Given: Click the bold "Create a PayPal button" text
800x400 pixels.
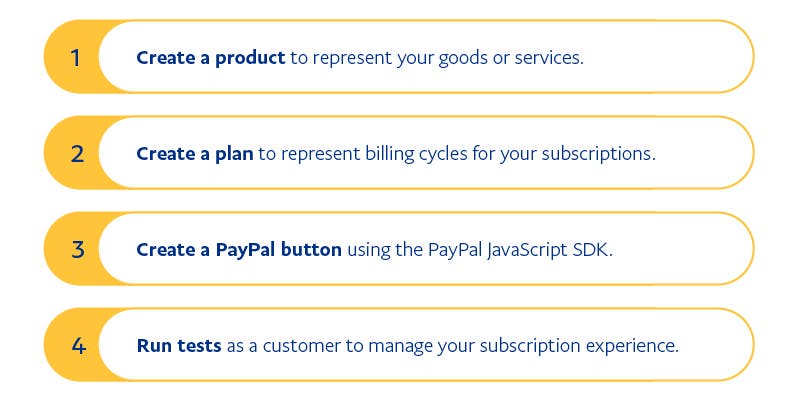Looking at the screenshot, I should (x=239, y=249).
